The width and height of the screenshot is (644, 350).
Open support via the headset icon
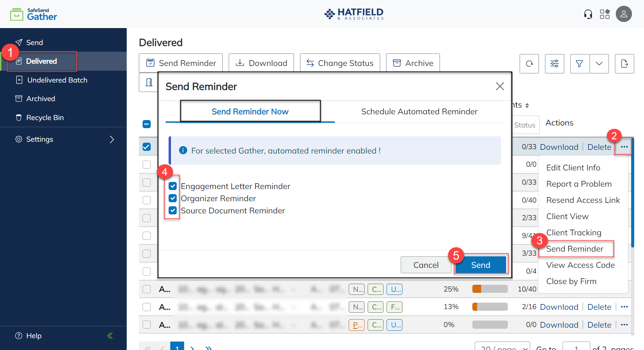coord(588,14)
